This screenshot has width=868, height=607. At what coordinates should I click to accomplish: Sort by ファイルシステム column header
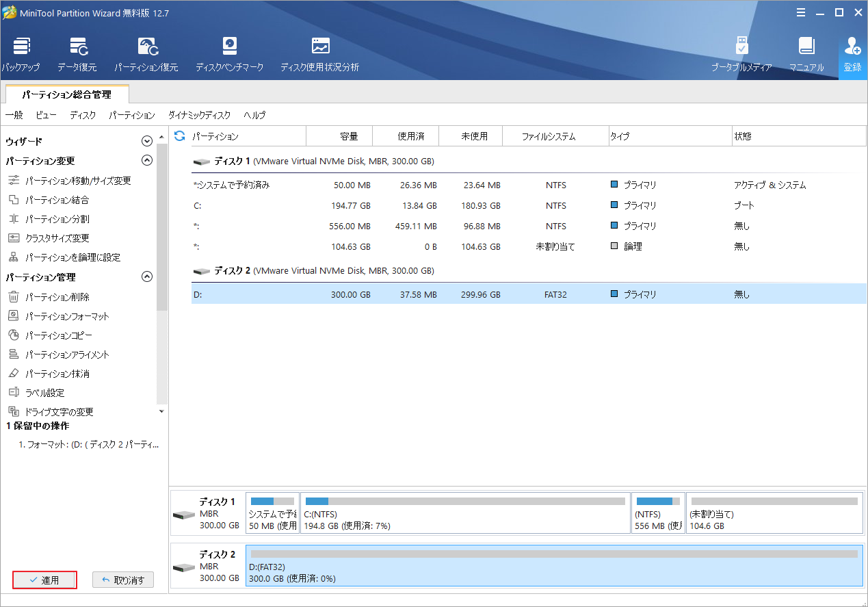click(x=555, y=136)
